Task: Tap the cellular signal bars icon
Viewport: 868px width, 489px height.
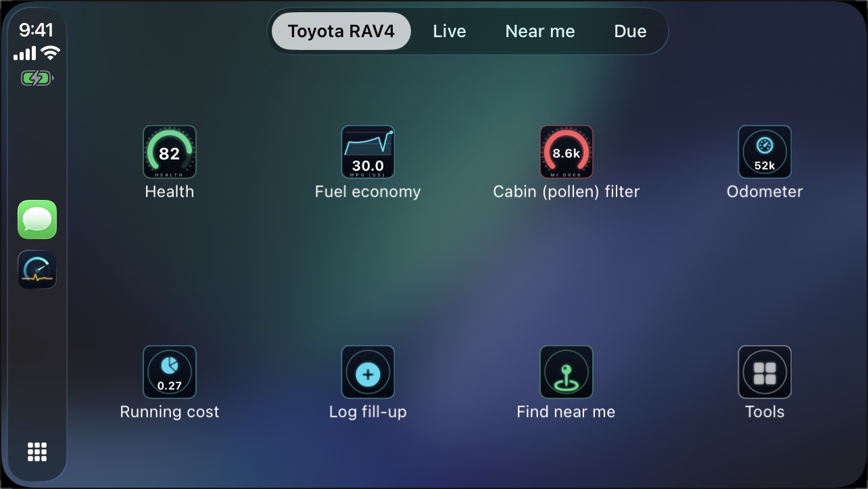Action: 24,53
